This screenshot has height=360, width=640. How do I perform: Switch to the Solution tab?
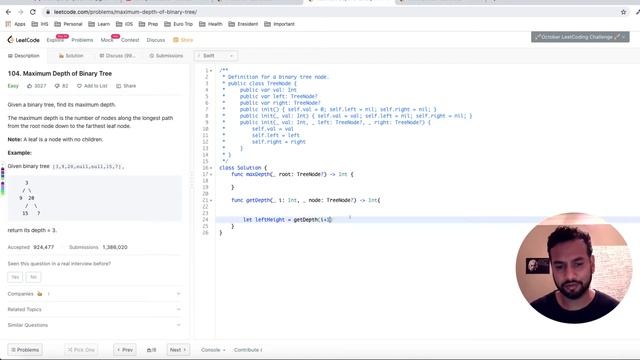[x=71, y=56]
